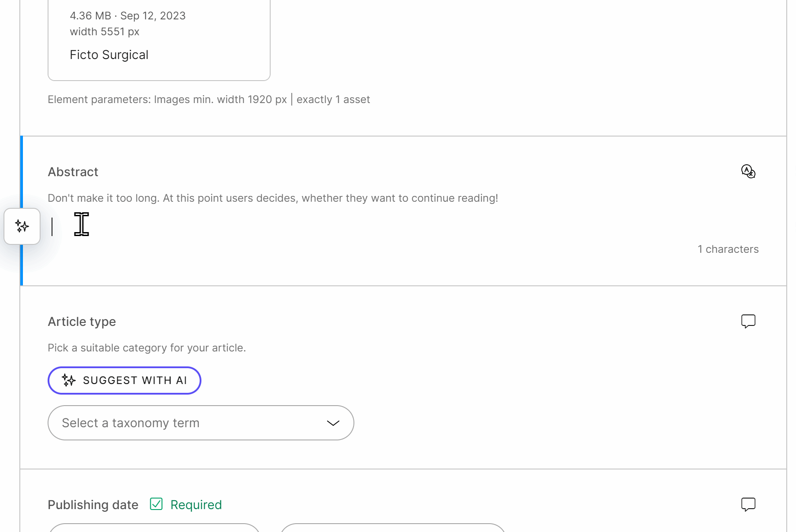Click the comment bubble near Publishing date
796x532 pixels.
tap(748, 504)
